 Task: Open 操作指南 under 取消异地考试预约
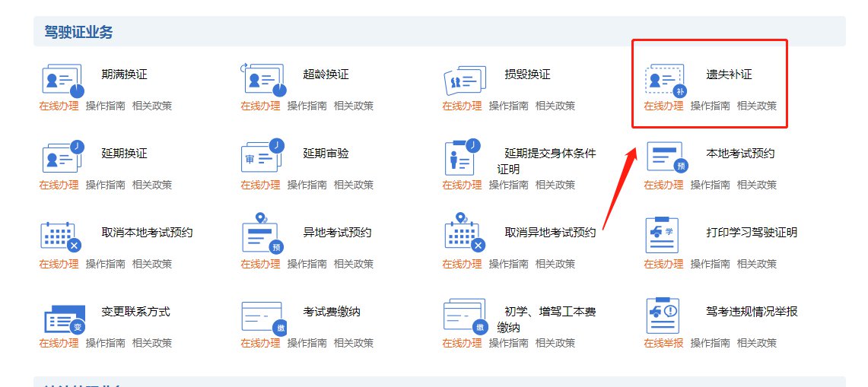point(509,264)
